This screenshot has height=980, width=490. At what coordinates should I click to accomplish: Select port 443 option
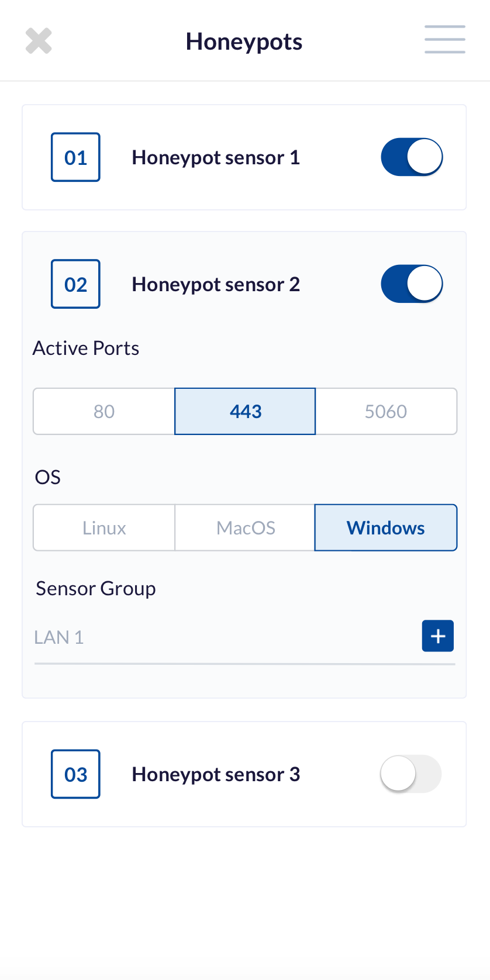(245, 411)
